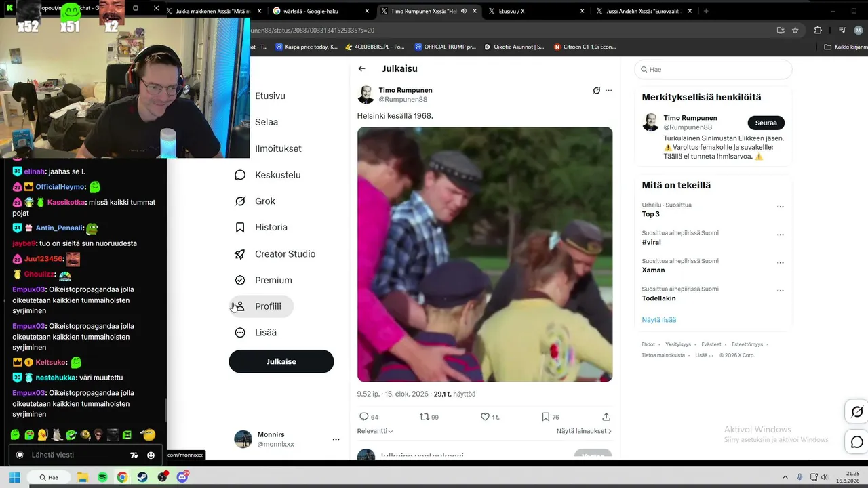Repost the Helsinki kesällä 1968 post
The image size is (868, 488).
point(425,417)
